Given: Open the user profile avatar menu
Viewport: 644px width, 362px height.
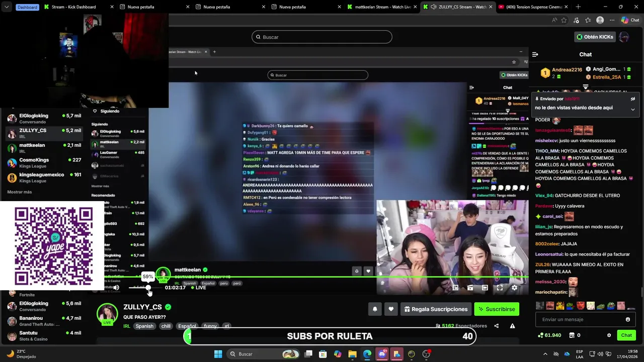Looking at the screenshot, I should [624, 37].
